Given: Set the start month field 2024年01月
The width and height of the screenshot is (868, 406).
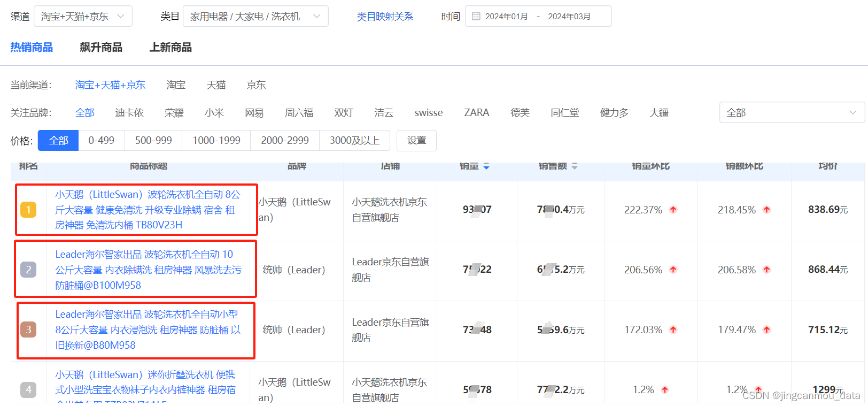Looking at the screenshot, I should click(x=506, y=17).
